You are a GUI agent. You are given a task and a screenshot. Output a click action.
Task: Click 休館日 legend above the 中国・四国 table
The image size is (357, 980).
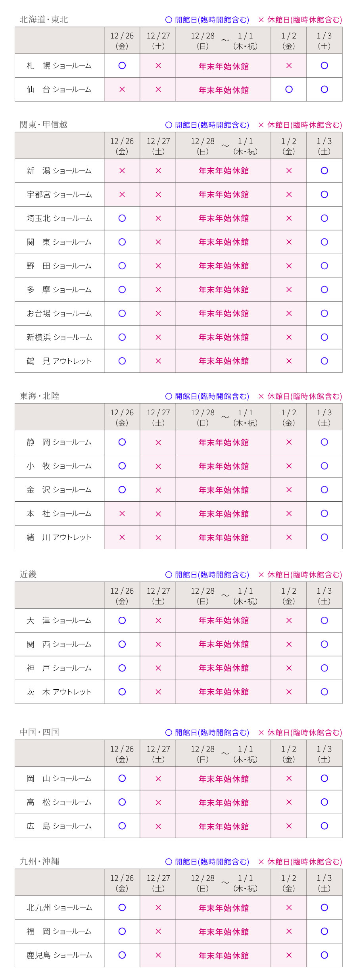pos(300,733)
